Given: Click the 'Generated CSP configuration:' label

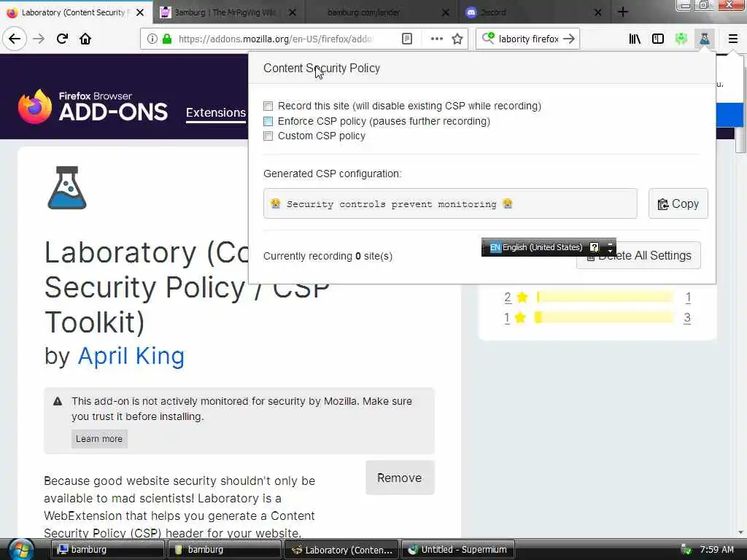Looking at the screenshot, I should 332,174.
